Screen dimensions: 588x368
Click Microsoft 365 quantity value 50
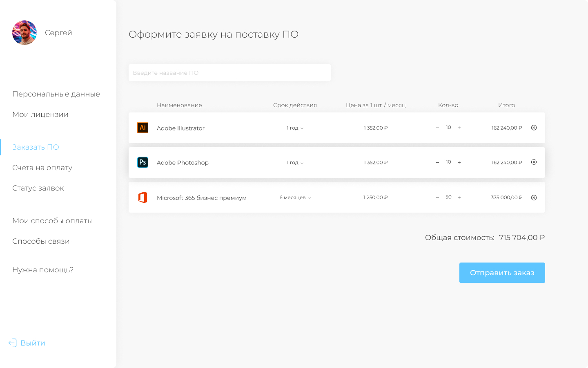(x=448, y=197)
